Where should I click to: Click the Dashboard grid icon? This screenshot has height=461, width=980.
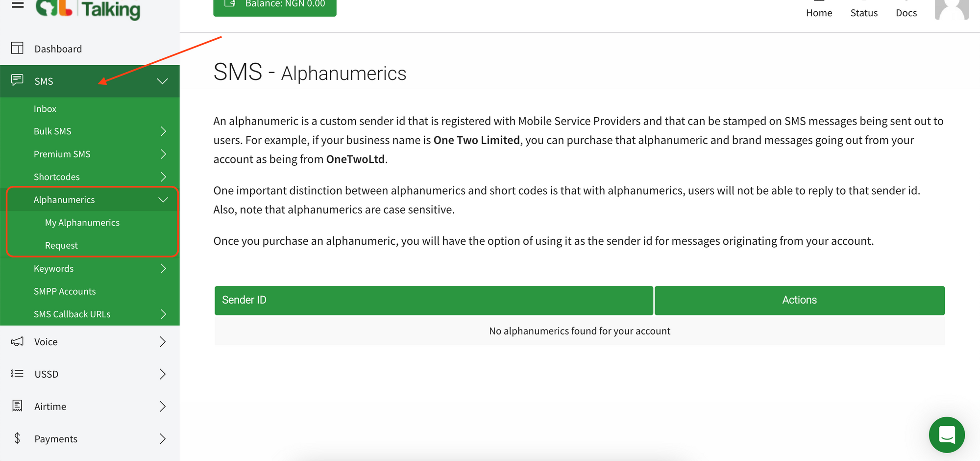(17, 48)
